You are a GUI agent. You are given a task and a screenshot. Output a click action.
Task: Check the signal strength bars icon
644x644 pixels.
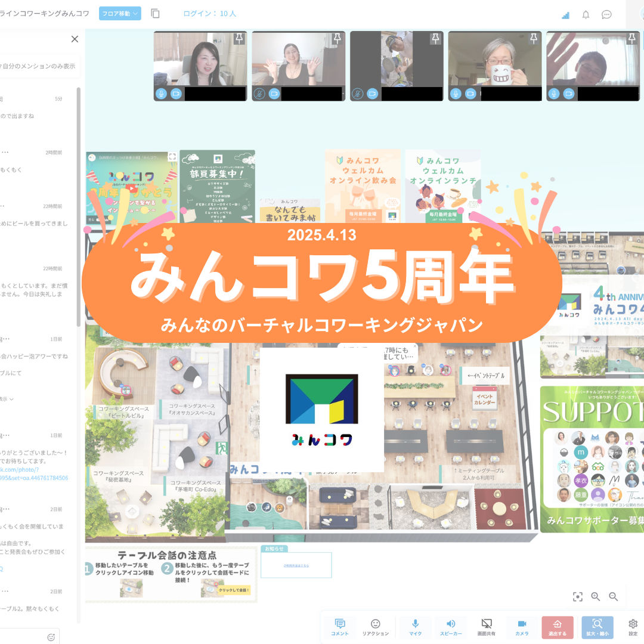[565, 15]
